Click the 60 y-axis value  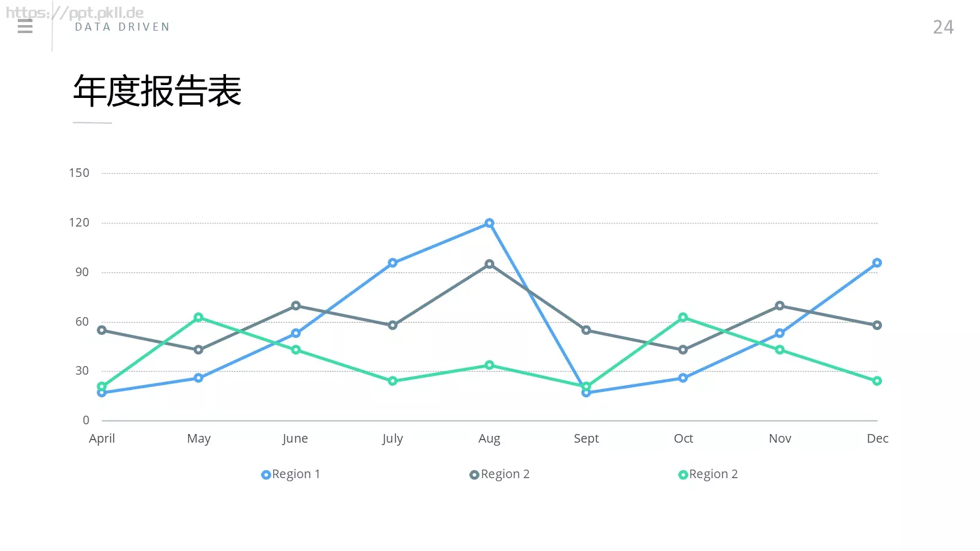[82, 321]
